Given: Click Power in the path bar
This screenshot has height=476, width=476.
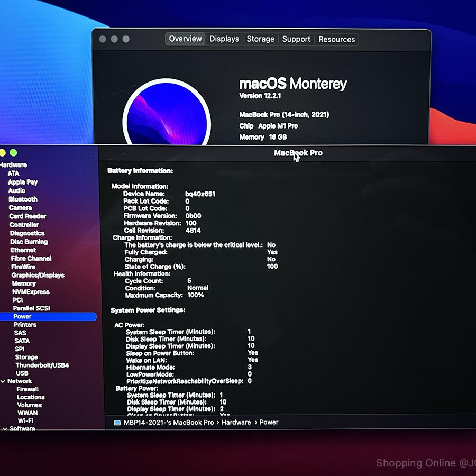Looking at the screenshot, I should [x=269, y=422].
